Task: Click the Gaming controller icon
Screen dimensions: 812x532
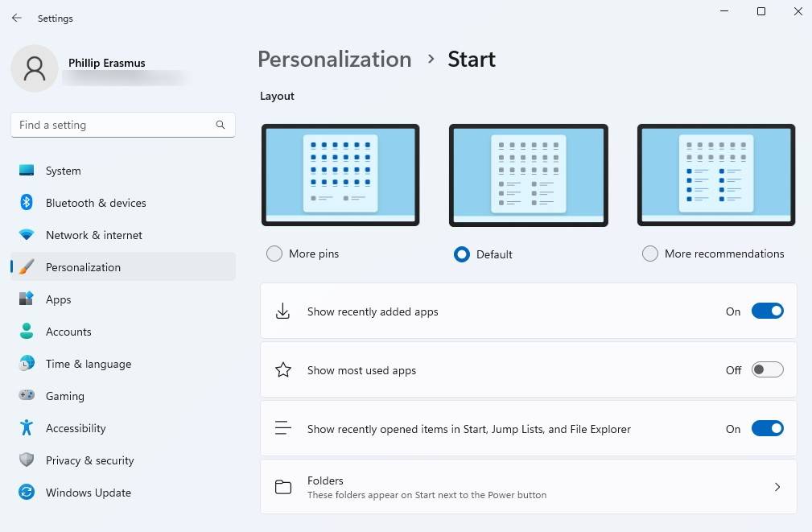Action: [x=27, y=395]
